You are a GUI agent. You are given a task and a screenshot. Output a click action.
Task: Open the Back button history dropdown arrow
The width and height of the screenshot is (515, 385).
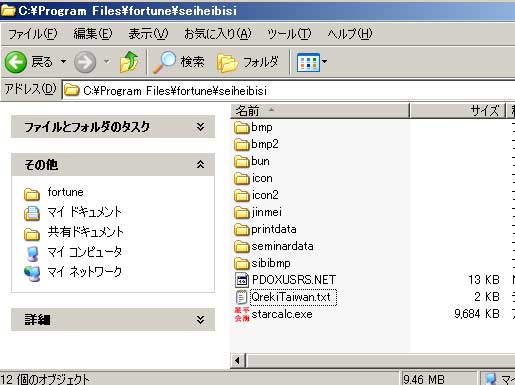[63, 62]
